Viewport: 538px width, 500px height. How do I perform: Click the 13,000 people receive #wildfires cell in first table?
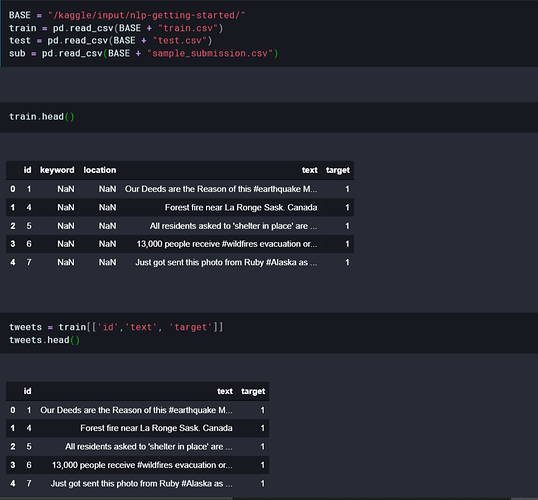coord(227,244)
